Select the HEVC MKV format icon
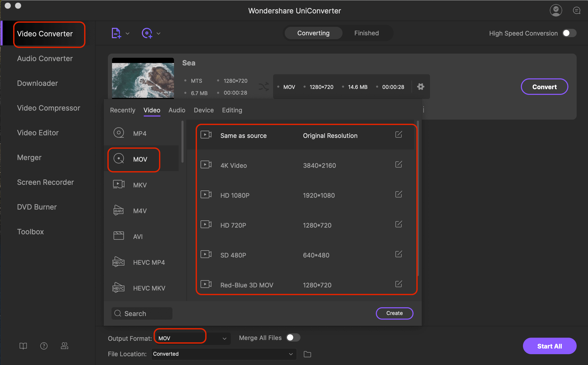The image size is (588, 365). 119,288
